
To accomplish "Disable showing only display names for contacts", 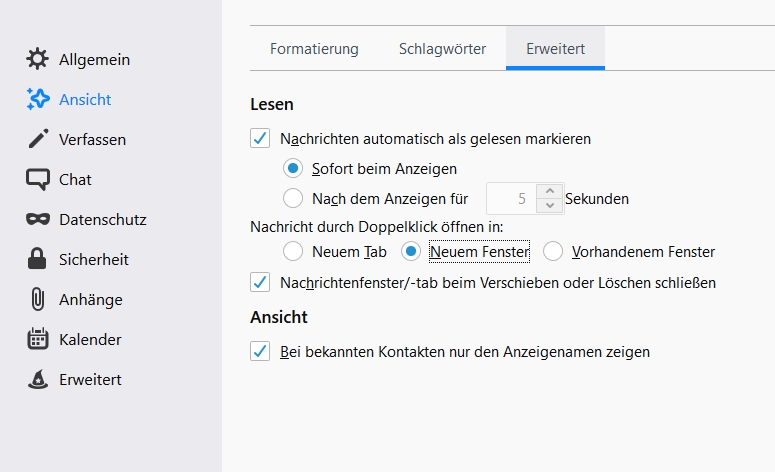I will [x=260, y=351].
